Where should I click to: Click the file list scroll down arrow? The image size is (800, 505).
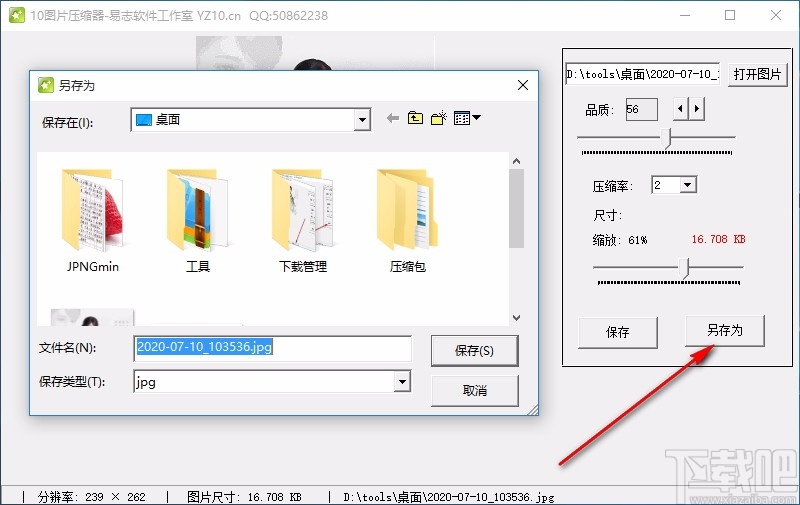pyautogui.click(x=516, y=318)
